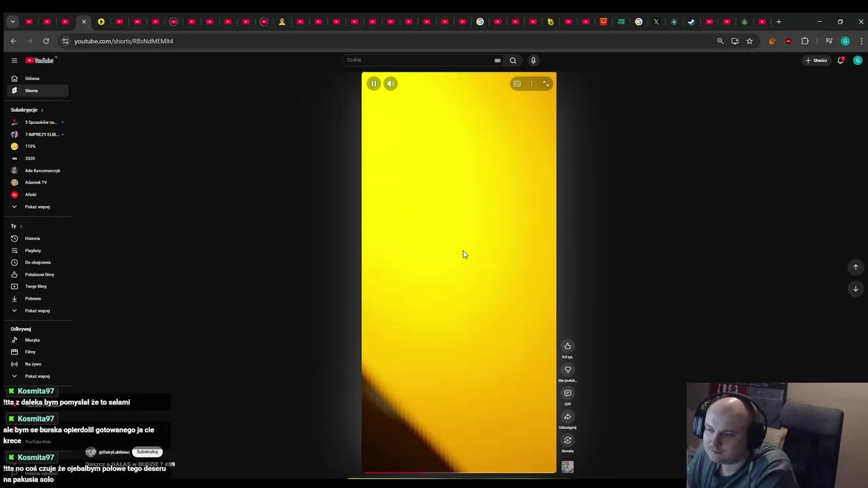This screenshot has height=488, width=868.
Task: Open the browser media control icon
Action: pyautogui.click(x=829, y=41)
